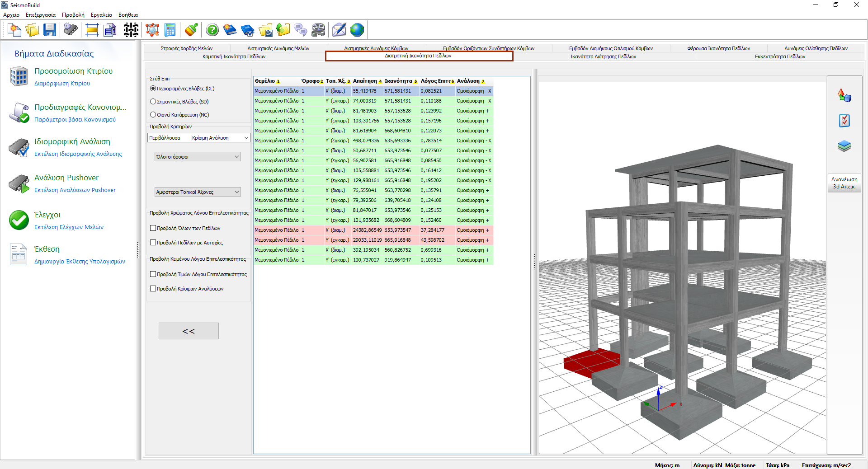Image resolution: width=868 pixels, height=469 pixels.
Task: Open project using the folder toolbar icon
Action: (x=32, y=30)
